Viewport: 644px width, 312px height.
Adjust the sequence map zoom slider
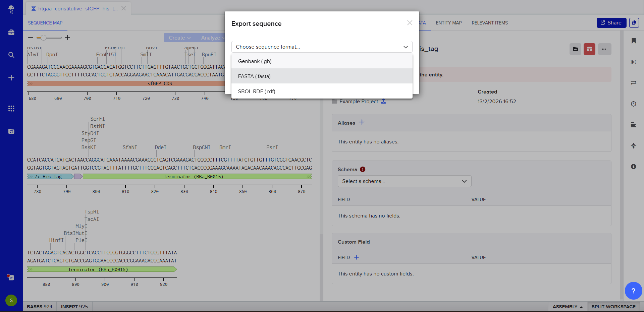click(x=44, y=38)
